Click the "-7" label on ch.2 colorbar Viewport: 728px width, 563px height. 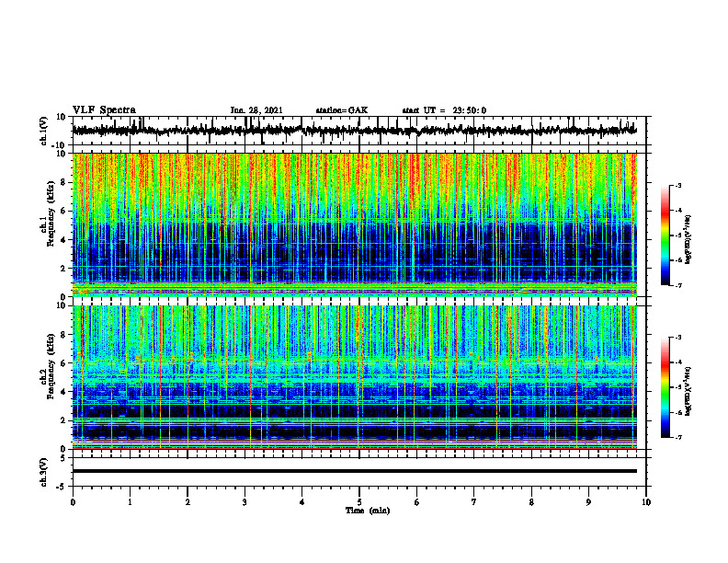[x=677, y=437]
